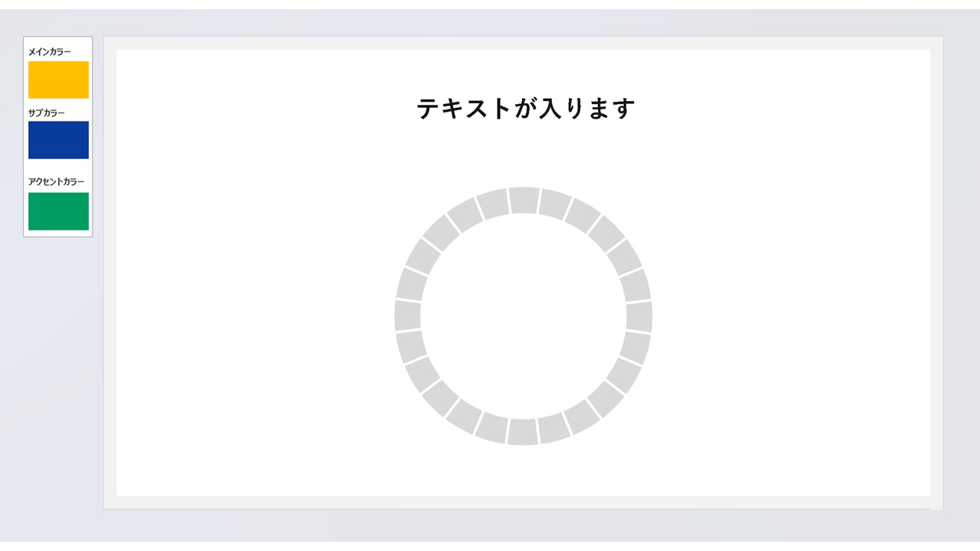Select segment just left of the bottom segment
This screenshot has width=980, height=551.
(x=492, y=428)
